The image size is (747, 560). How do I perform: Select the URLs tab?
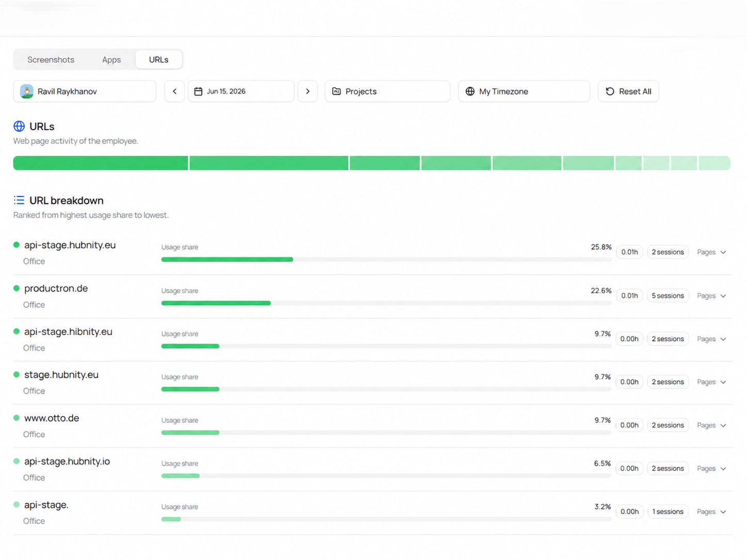pos(159,60)
